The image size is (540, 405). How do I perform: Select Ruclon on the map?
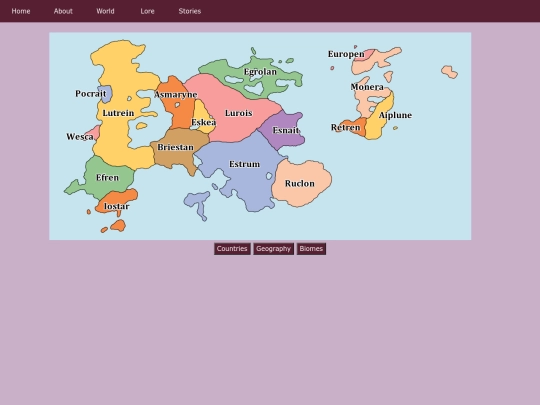[300, 184]
